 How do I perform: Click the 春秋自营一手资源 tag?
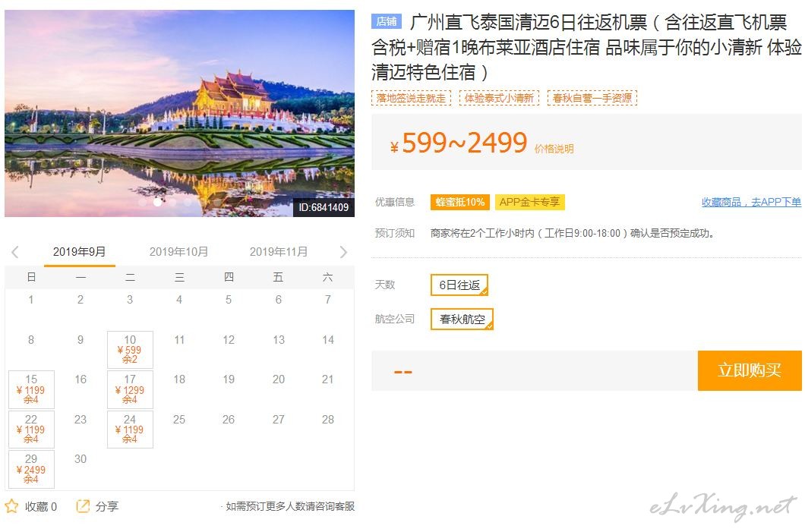tap(592, 98)
